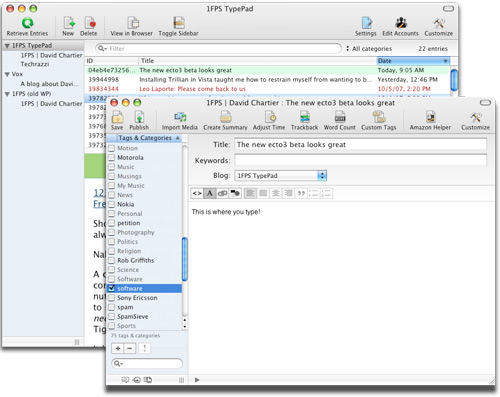The width and height of the screenshot is (500, 397).
Task: Collapse the 1FPS (old WP) group
Action: click(7, 94)
